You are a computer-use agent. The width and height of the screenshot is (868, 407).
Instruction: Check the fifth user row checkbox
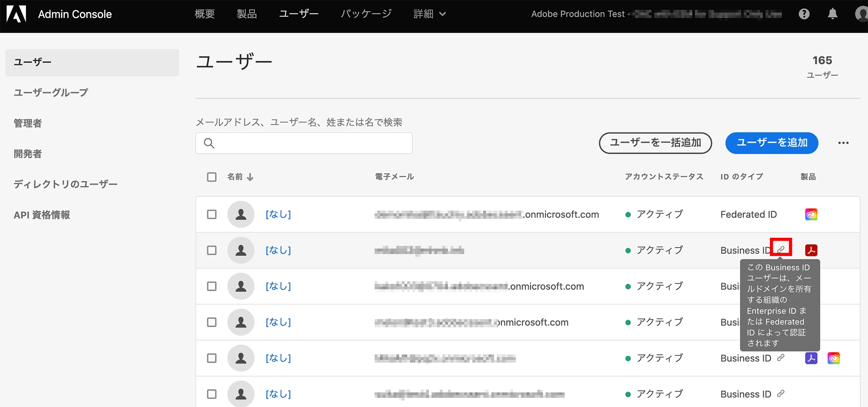(212, 358)
